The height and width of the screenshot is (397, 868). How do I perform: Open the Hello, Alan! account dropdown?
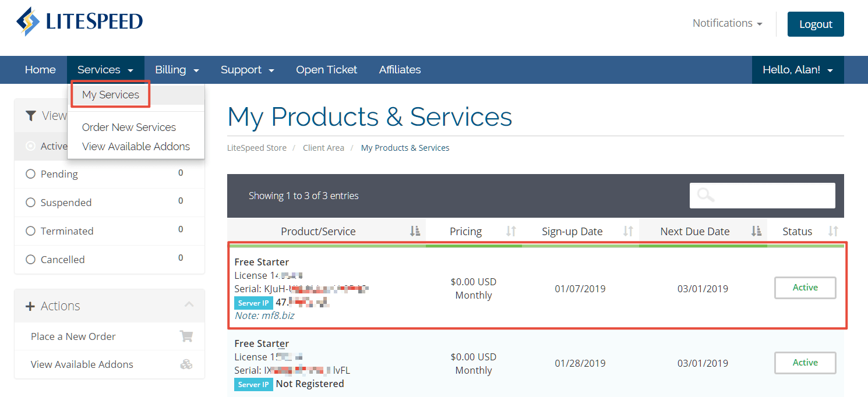(798, 70)
